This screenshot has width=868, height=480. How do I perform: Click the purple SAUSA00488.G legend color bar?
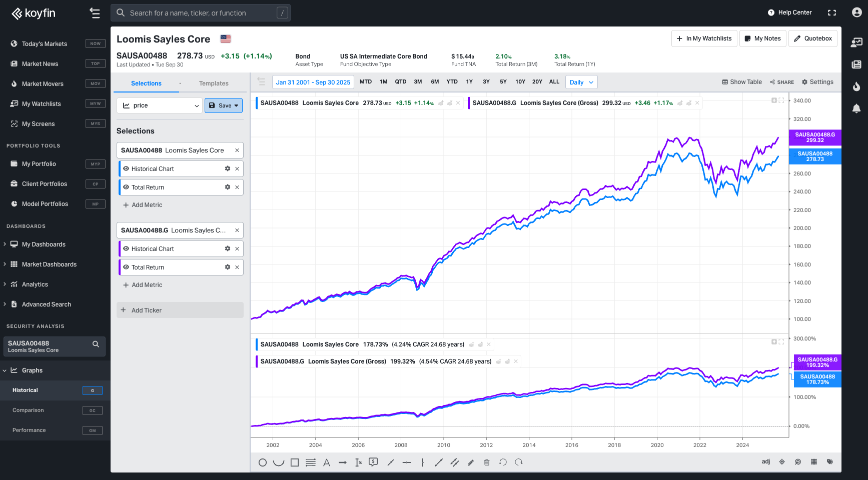click(469, 103)
